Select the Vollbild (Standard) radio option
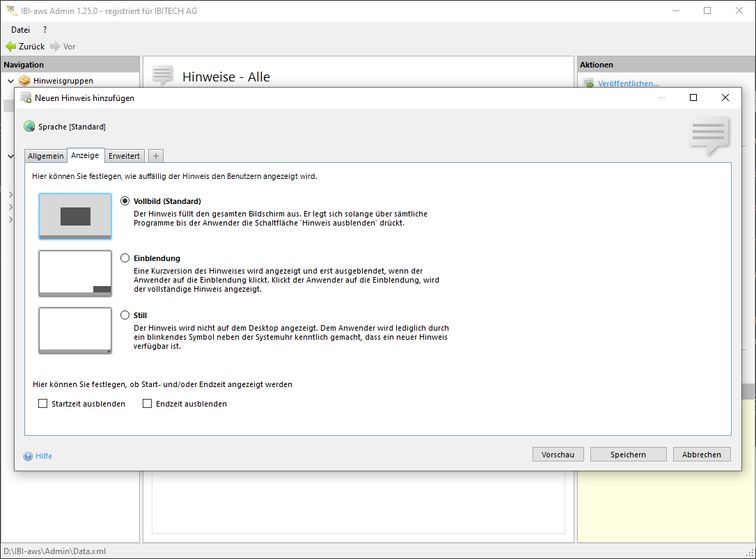The height and width of the screenshot is (559, 756). [x=125, y=201]
